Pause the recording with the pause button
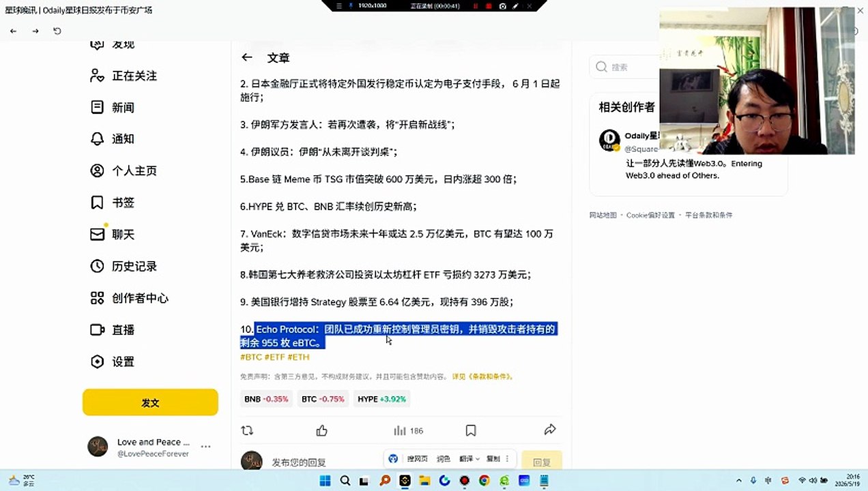Screen dimensions: 868x491 (476, 5)
